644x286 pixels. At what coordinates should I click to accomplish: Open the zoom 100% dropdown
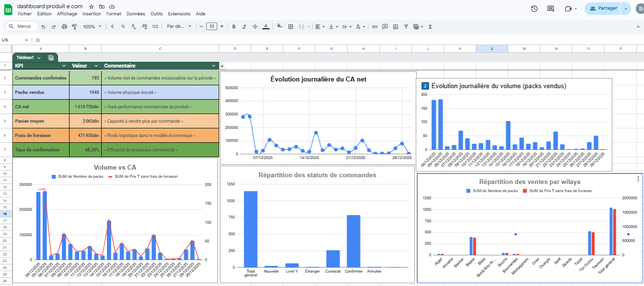92,27
